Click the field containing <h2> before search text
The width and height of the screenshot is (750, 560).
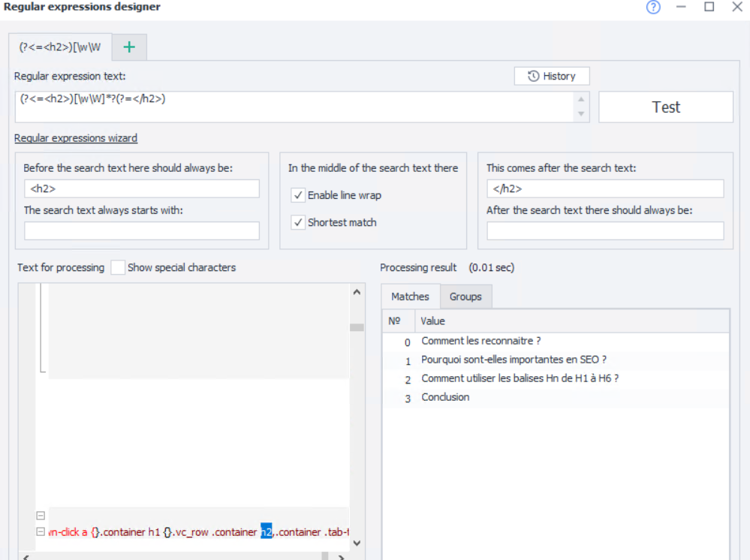point(142,188)
